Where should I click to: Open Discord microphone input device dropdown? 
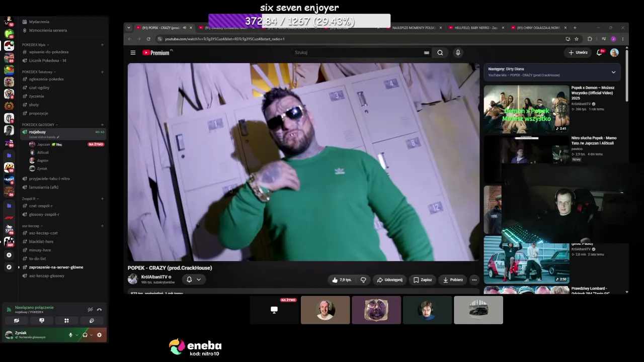pos(76,335)
